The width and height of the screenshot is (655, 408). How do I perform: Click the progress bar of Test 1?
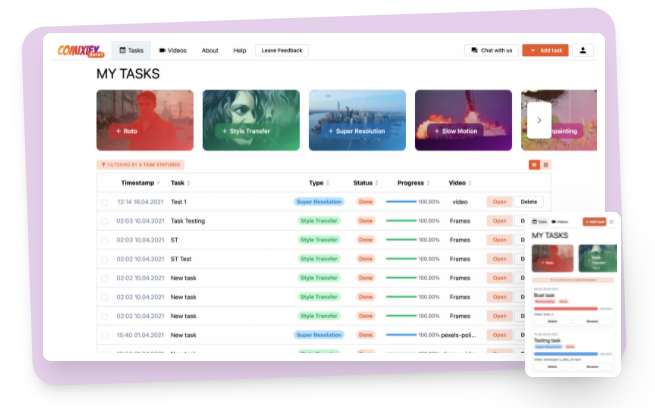[x=401, y=202]
